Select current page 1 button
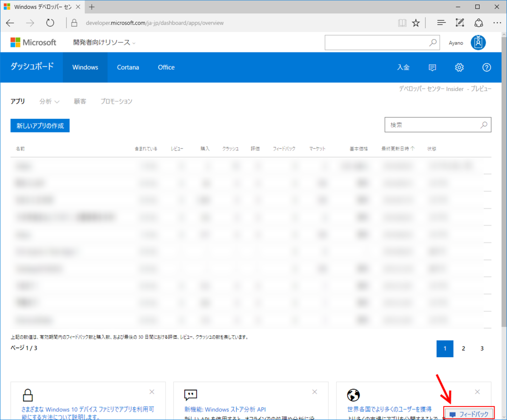This screenshot has width=507, height=420. 445,349
